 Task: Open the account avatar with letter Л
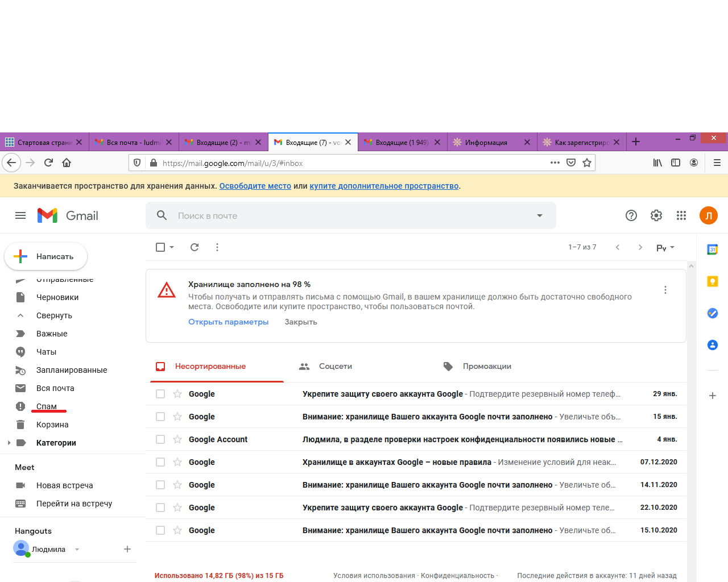pos(709,215)
